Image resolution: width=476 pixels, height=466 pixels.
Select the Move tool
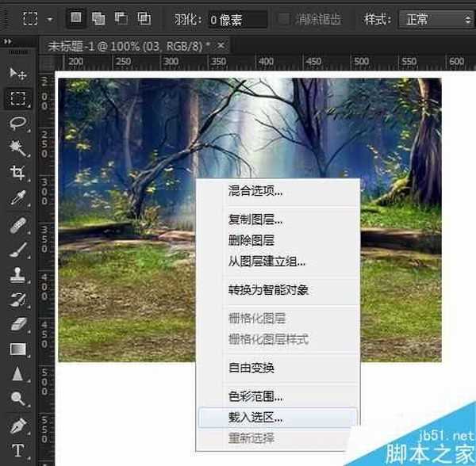(x=18, y=74)
